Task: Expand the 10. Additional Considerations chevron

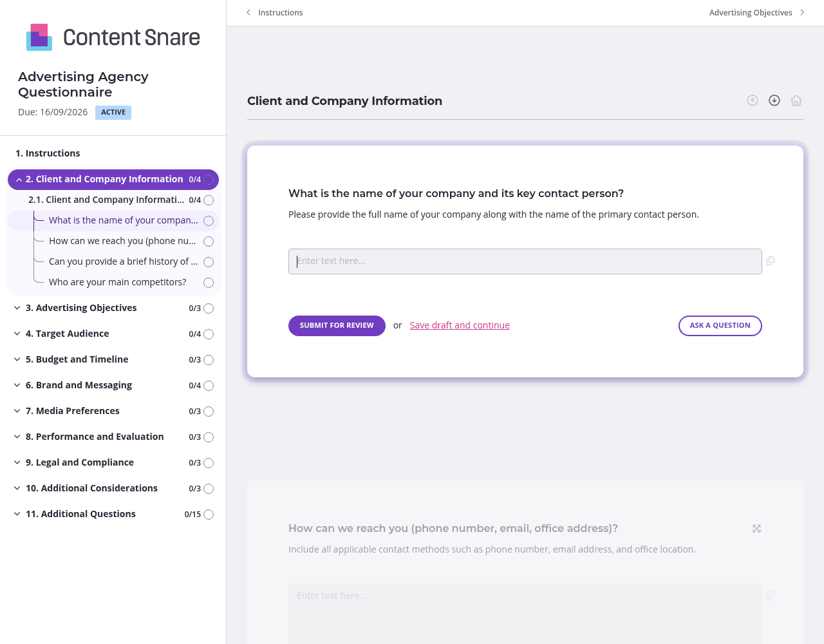Action: tap(17, 488)
